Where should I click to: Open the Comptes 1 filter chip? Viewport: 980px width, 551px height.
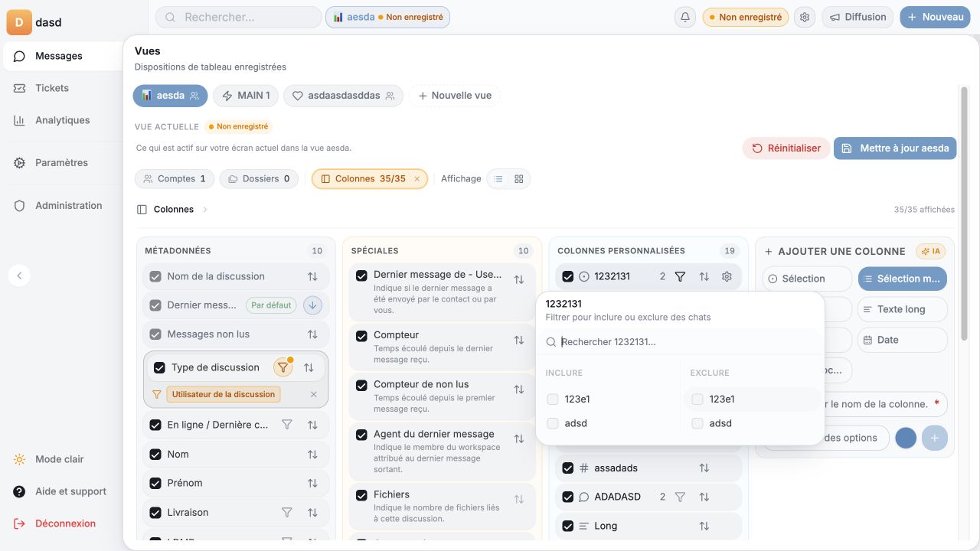175,178
